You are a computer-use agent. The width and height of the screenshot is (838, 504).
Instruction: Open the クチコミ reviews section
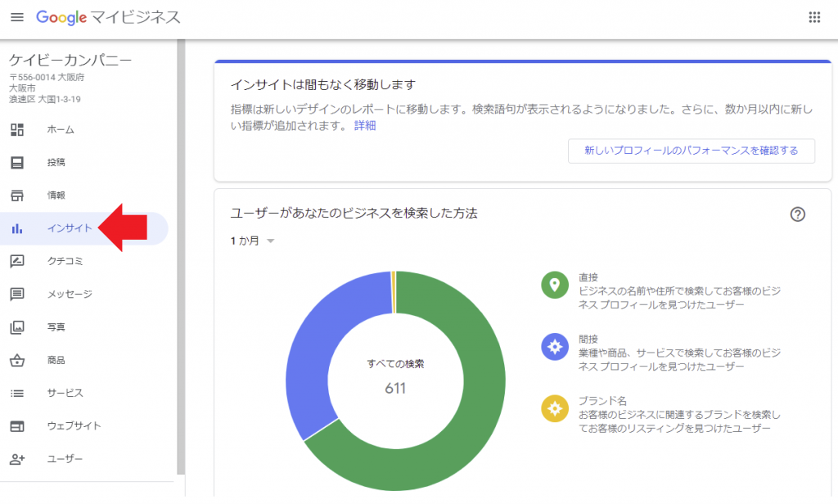click(x=84, y=261)
